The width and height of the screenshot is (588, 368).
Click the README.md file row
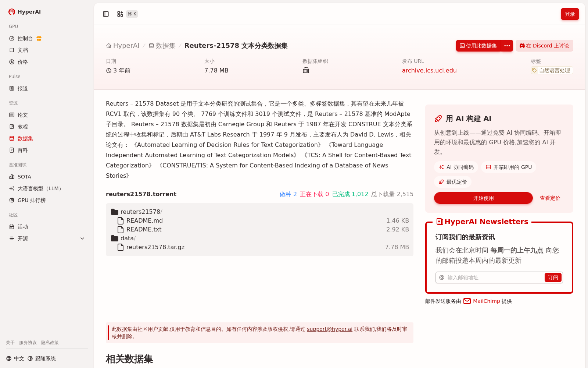[259, 220]
